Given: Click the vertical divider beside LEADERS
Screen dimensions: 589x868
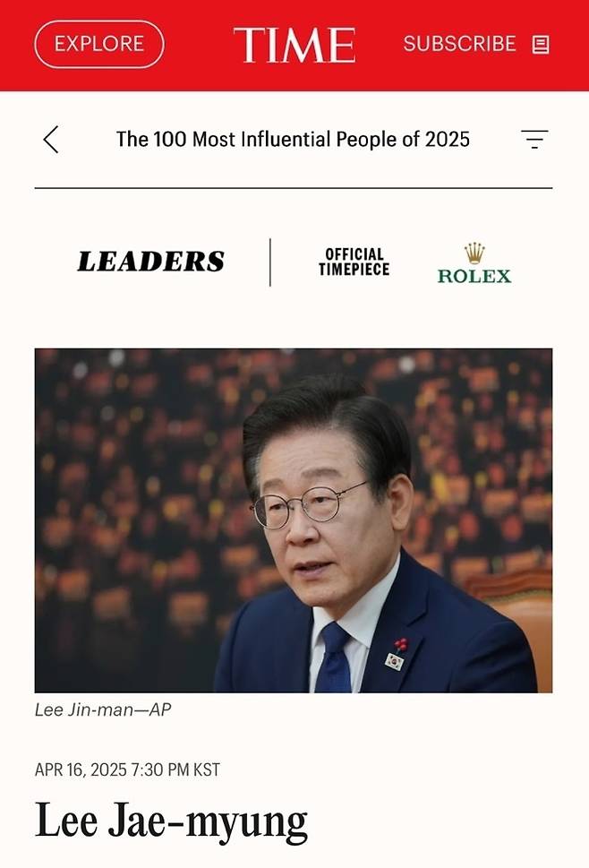Looking at the screenshot, I should (270, 262).
